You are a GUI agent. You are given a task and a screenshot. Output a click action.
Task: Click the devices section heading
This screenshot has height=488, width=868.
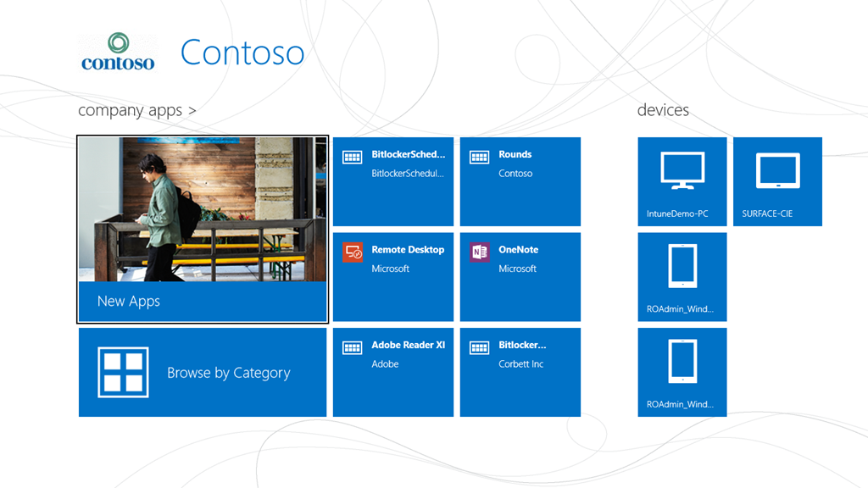point(663,110)
